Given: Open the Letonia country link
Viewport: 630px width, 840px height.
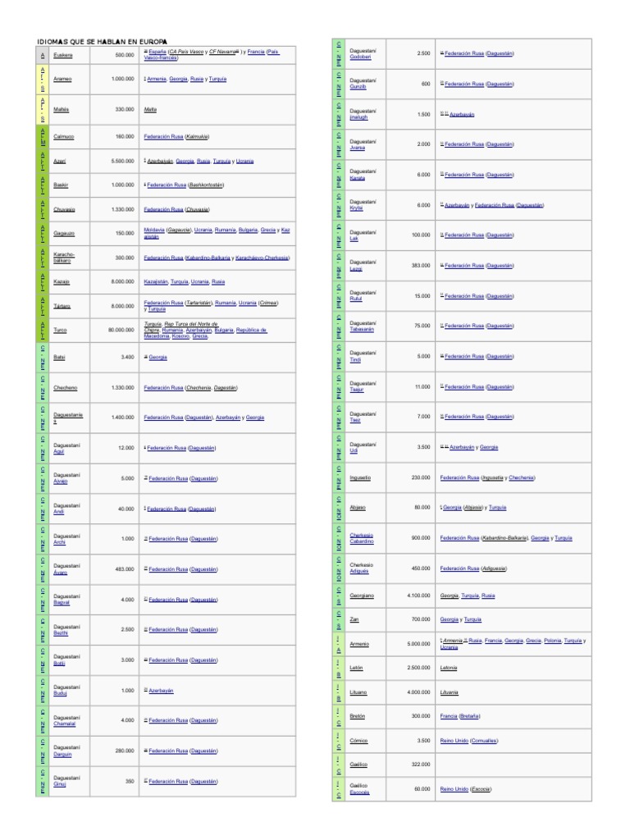Looking at the screenshot, I should (x=449, y=669).
